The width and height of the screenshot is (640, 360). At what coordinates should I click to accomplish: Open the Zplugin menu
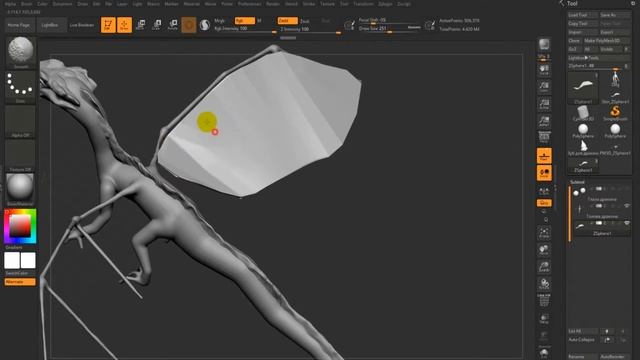[385, 4]
